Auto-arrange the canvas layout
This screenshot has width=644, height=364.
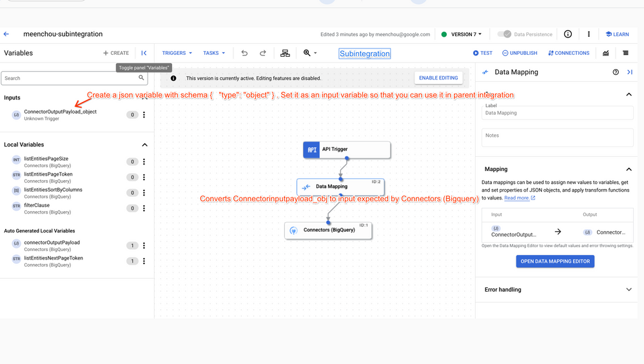click(285, 53)
